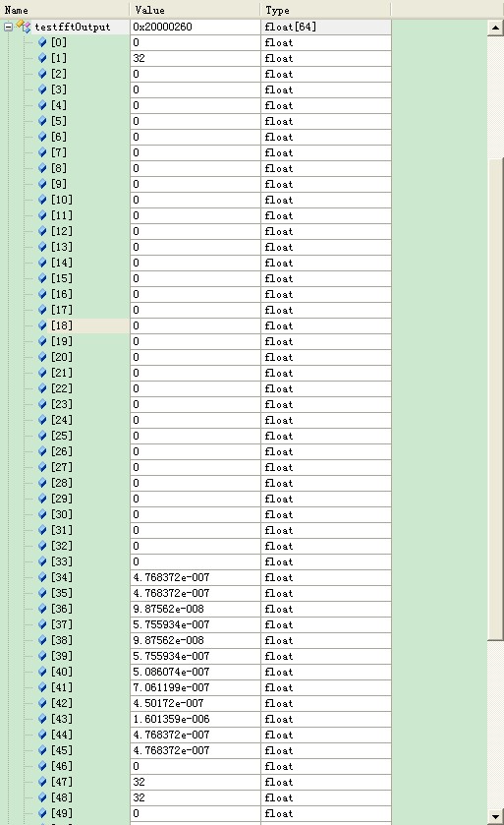Click the icon beside element [0]
Viewport: 504px width, 825px height.
(42, 42)
